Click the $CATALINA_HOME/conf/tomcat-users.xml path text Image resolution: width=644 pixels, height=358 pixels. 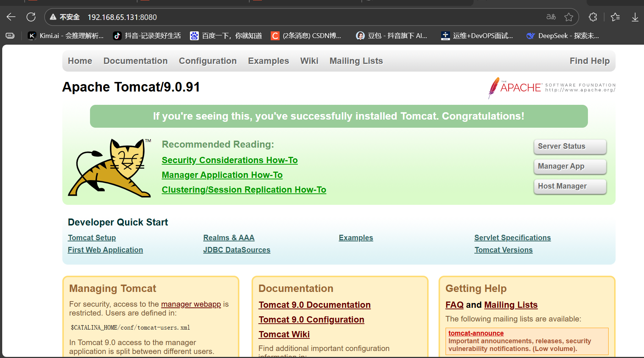131,328
